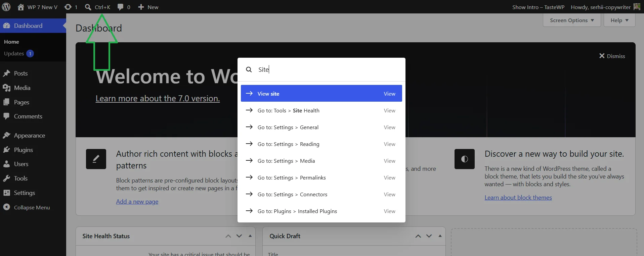Viewport: 644px width, 256px height.
Task: Open the Home submenu item
Action: 11,42
